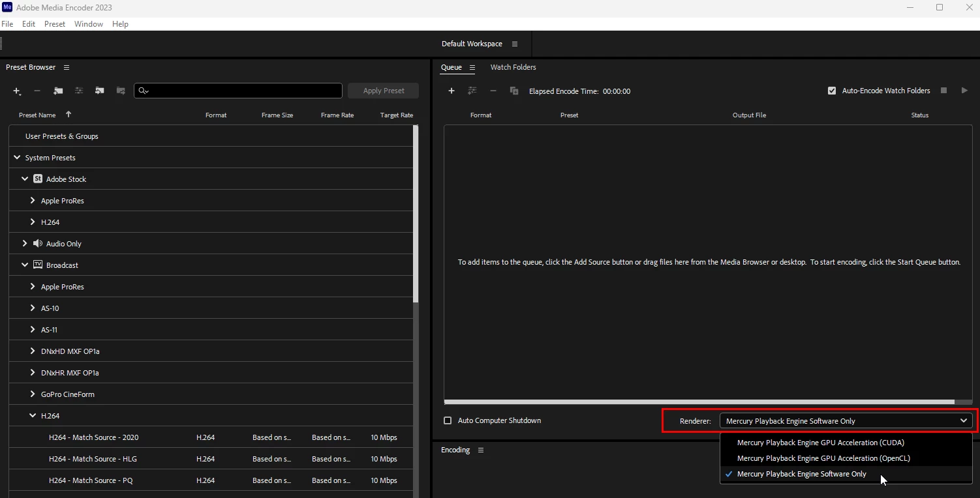Click Status column header in Queue

pyautogui.click(x=920, y=115)
